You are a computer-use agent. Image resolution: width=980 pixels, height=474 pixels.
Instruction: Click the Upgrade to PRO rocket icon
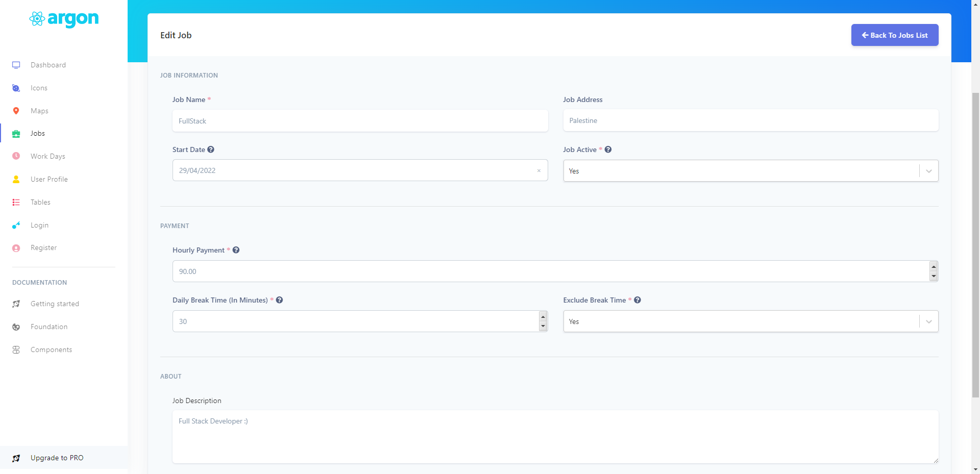click(x=16, y=458)
